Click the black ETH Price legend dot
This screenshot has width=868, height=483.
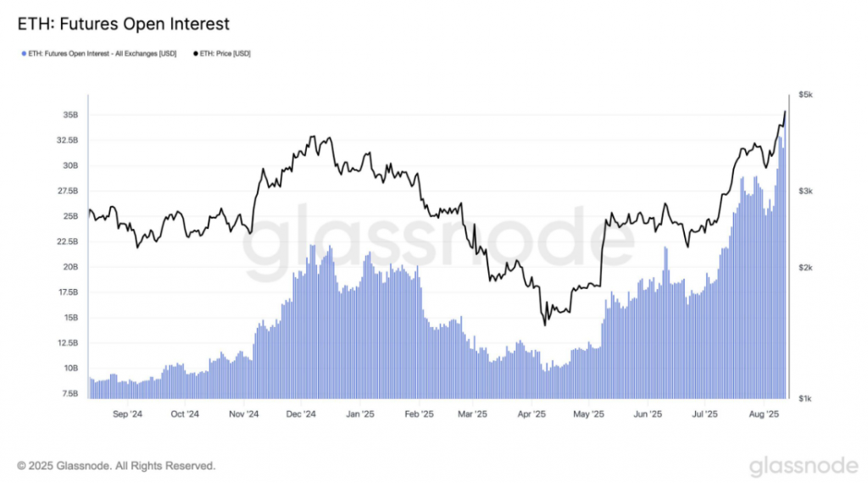click(197, 53)
